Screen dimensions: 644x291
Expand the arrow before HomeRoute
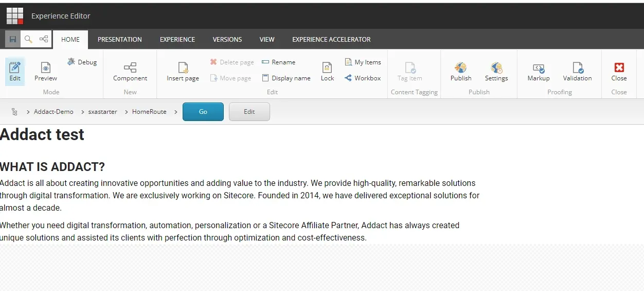coord(126,112)
